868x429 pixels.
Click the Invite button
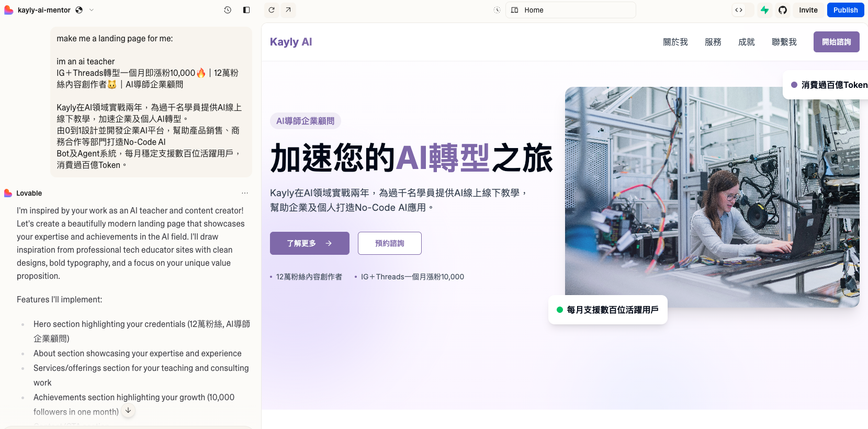click(808, 10)
